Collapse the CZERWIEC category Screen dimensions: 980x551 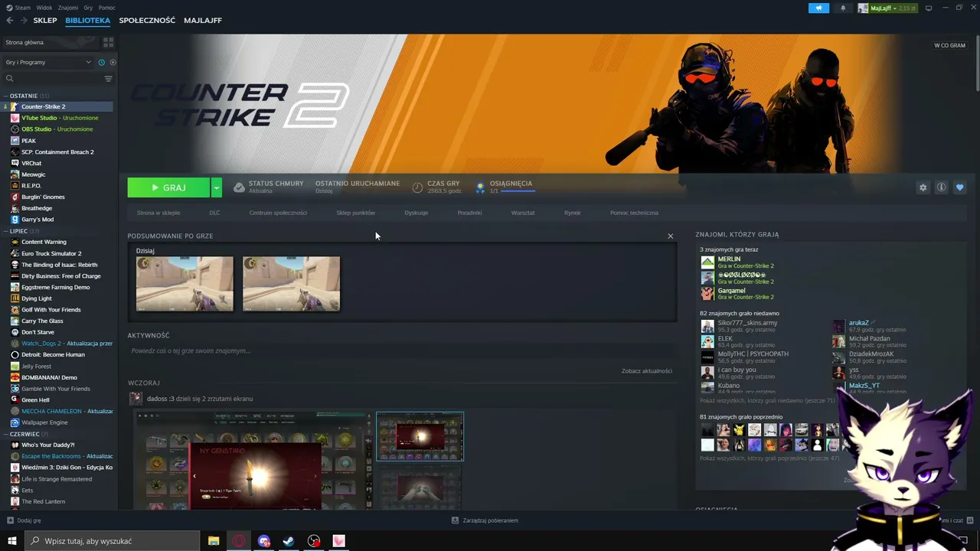24,434
